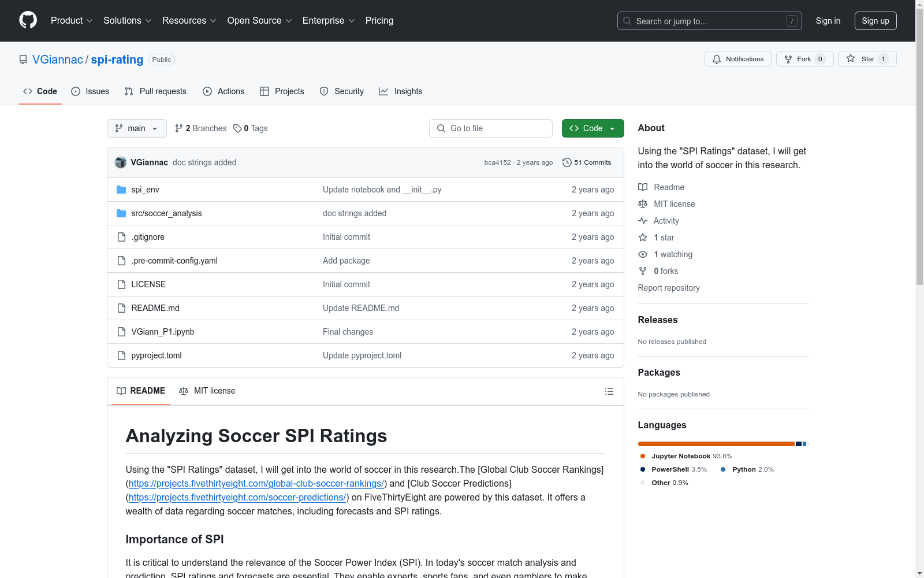Expand the Open Source menu
The image size is (924, 578).
click(x=260, y=20)
